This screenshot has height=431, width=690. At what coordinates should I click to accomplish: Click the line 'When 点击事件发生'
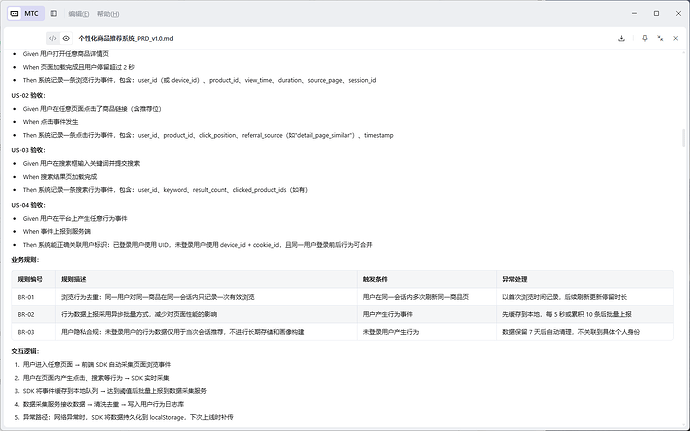51,122
